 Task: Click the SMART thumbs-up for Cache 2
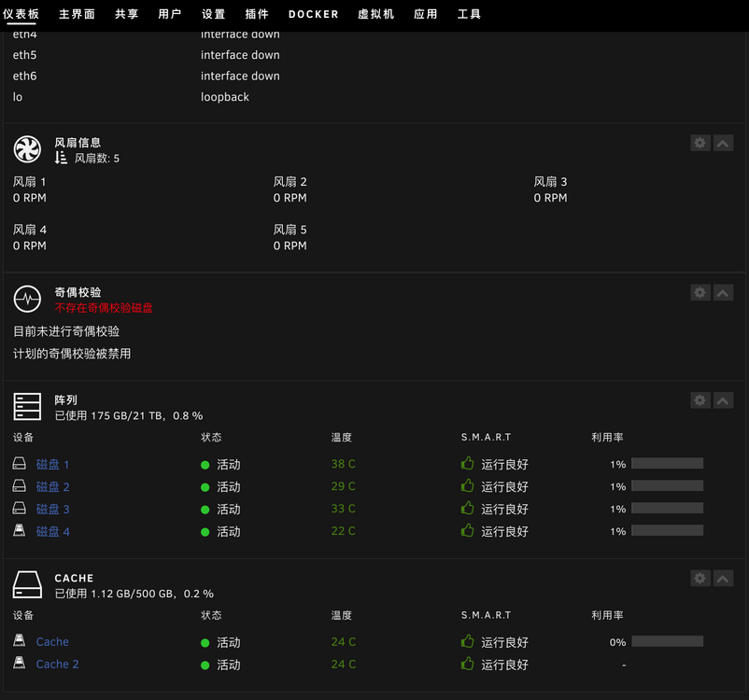(x=467, y=664)
